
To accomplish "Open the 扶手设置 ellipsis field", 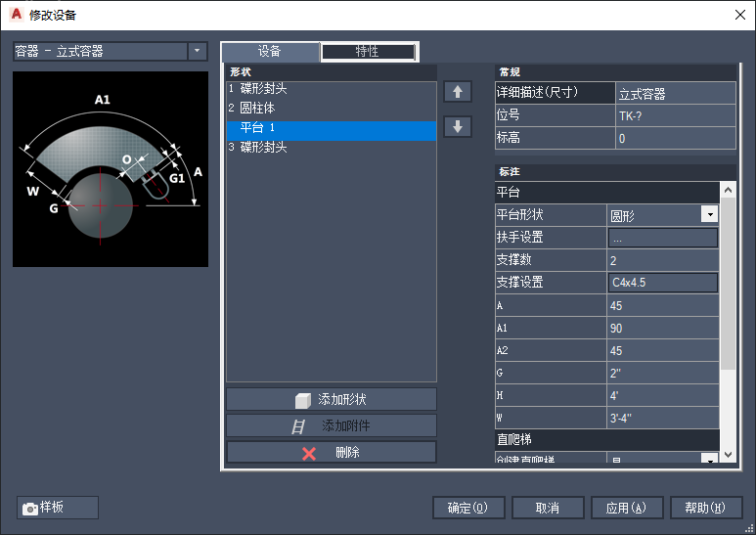I will (x=663, y=238).
